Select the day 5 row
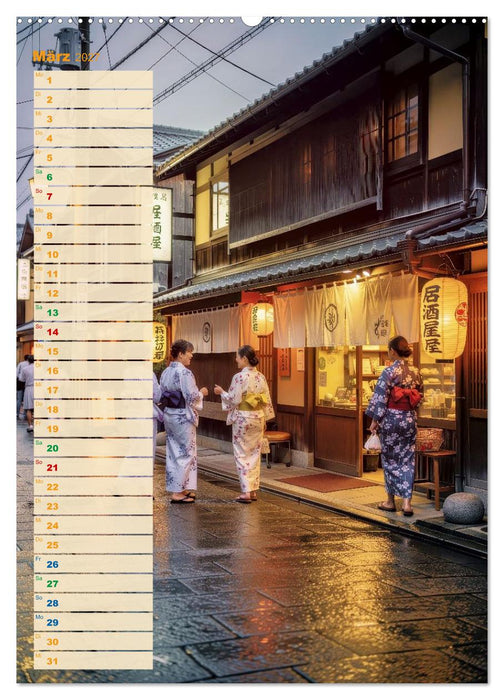This screenshot has width=504, height=700. [x=93, y=158]
